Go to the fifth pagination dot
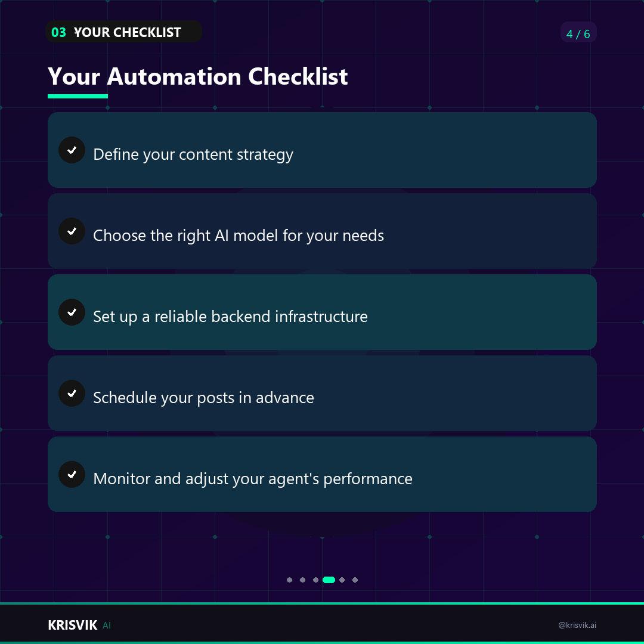Image resolution: width=644 pixels, height=644 pixels. [x=342, y=580]
